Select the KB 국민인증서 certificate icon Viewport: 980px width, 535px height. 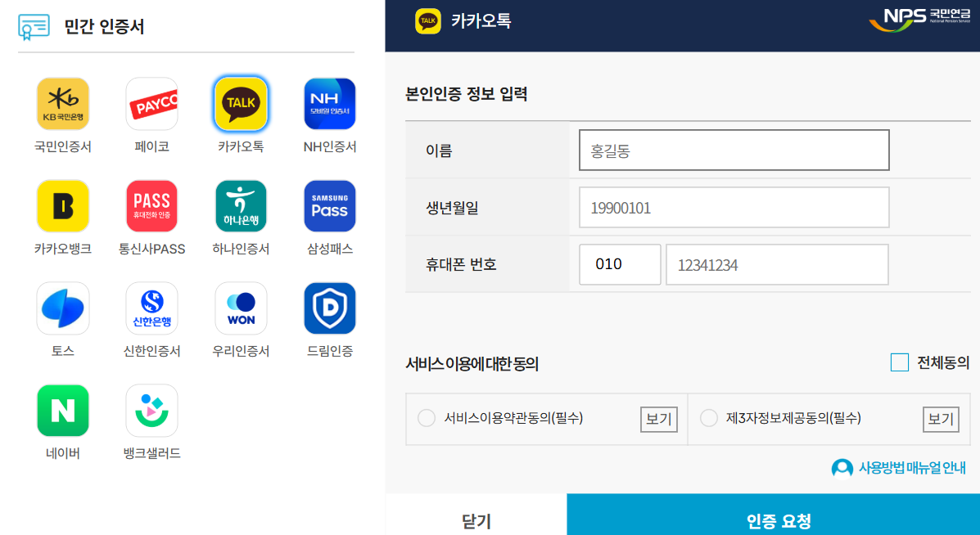point(62,104)
